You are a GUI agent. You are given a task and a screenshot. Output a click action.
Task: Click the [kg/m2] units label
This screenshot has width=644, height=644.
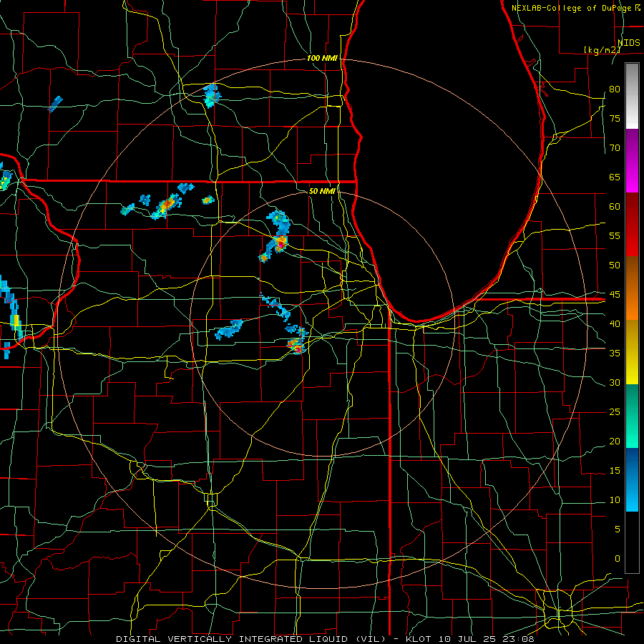pyautogui.click(x=602, y=49)
